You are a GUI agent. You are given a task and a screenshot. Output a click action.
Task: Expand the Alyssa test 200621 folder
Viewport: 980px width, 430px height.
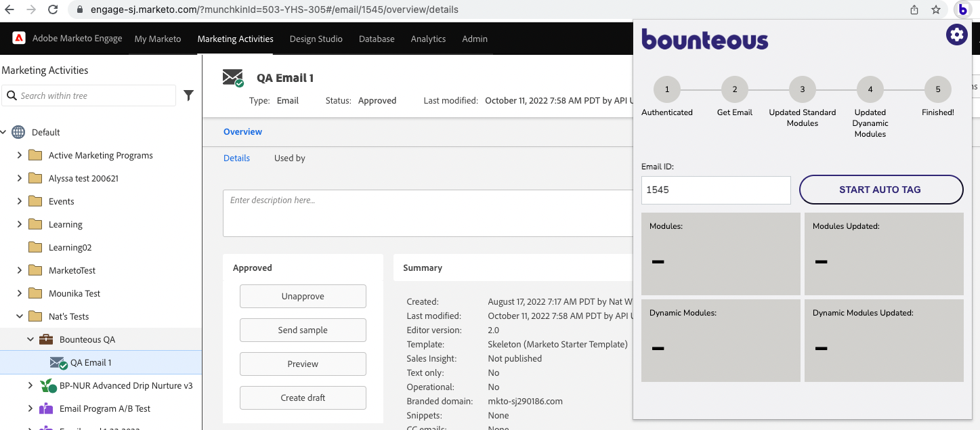pyautogui.click(x=19, y=178)
